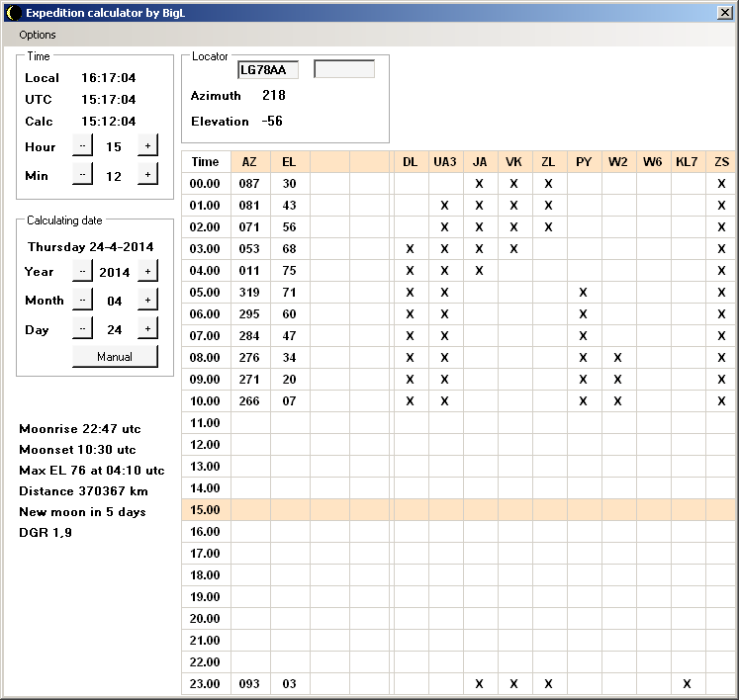Step back the Month with minus button

click(82, 300)
